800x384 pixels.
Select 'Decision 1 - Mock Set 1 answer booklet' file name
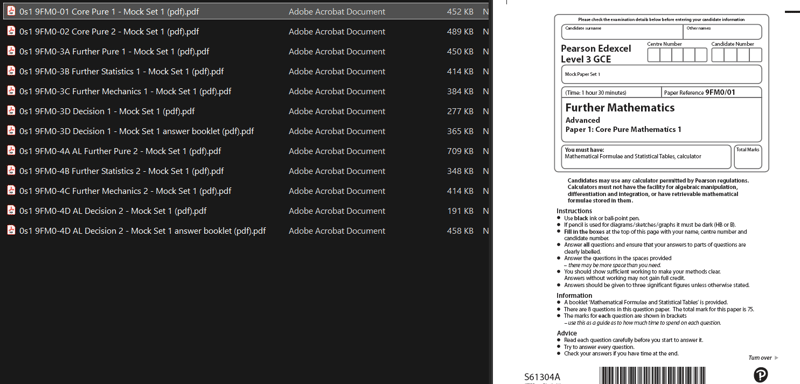pyautogui.click(x=137, y=131)
